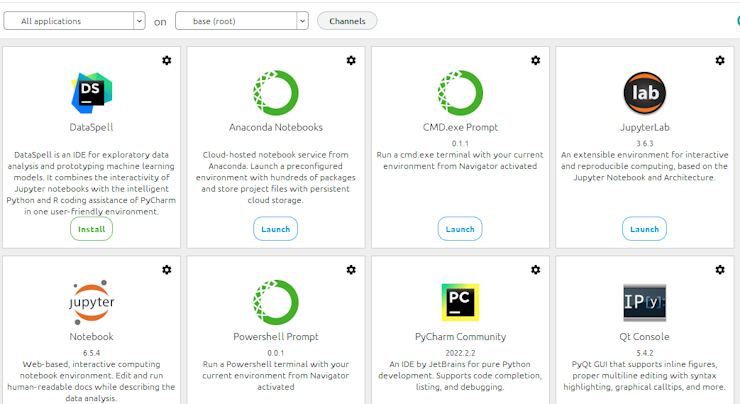Image resolution: width=740 pixels, height=404 pixels.
Task: Click JupyterLab tile settings gear
Action: pyautogui.click(x=720, y=60)
